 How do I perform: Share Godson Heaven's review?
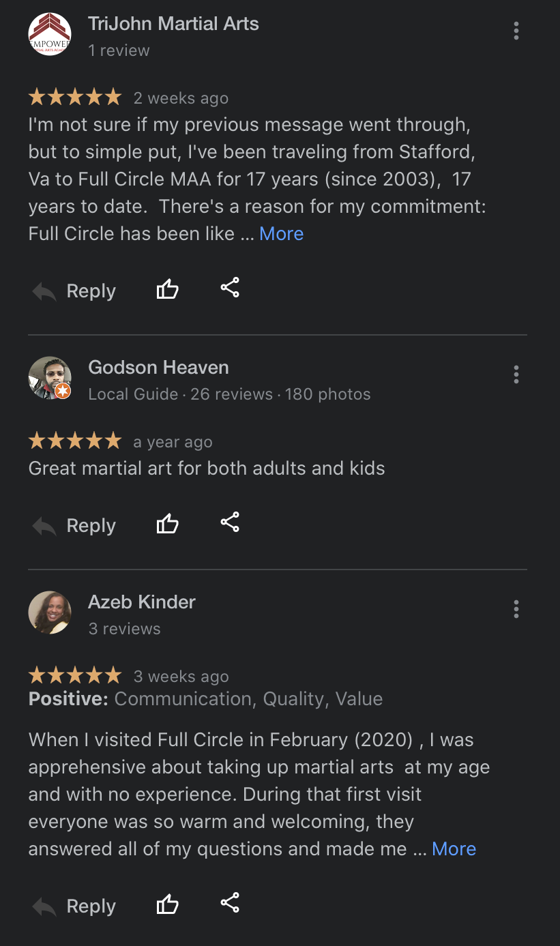click(x=230, y=522)
